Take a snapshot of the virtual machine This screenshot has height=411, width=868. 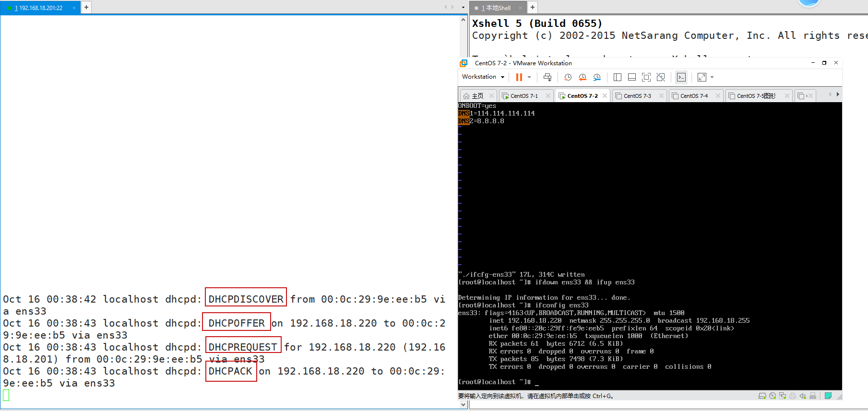point(568,77)
